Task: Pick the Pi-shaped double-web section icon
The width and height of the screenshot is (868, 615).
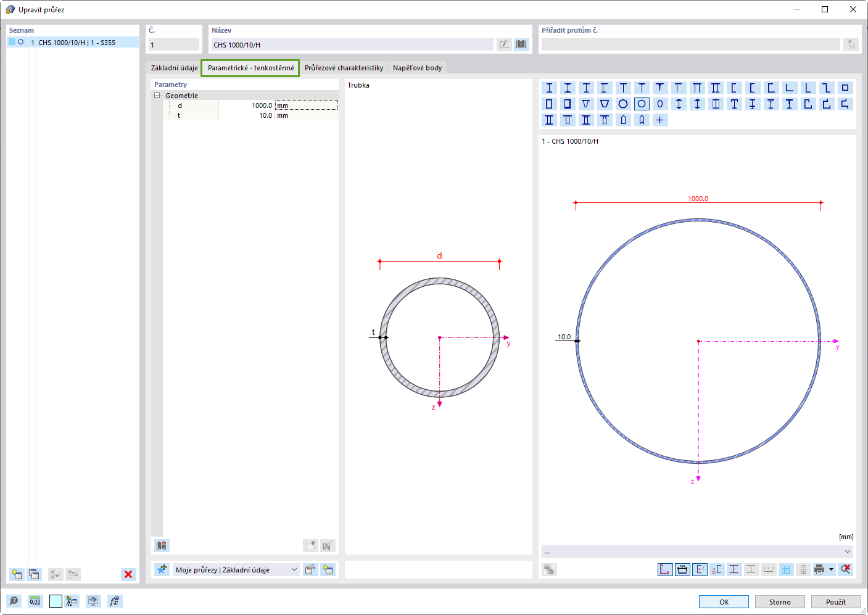Action: tap(697, 88)
